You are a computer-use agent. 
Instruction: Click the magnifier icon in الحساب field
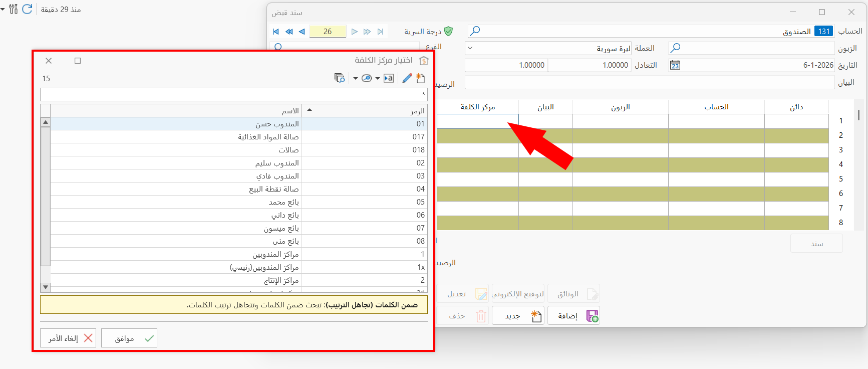(x=475, y=31)
